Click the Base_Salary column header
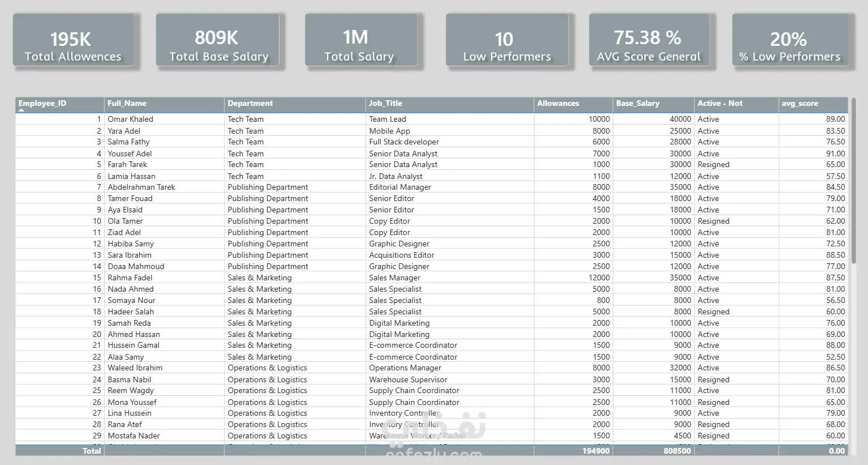Image resolution: width=868 pixels, height=465 pixels. (654, 104)
